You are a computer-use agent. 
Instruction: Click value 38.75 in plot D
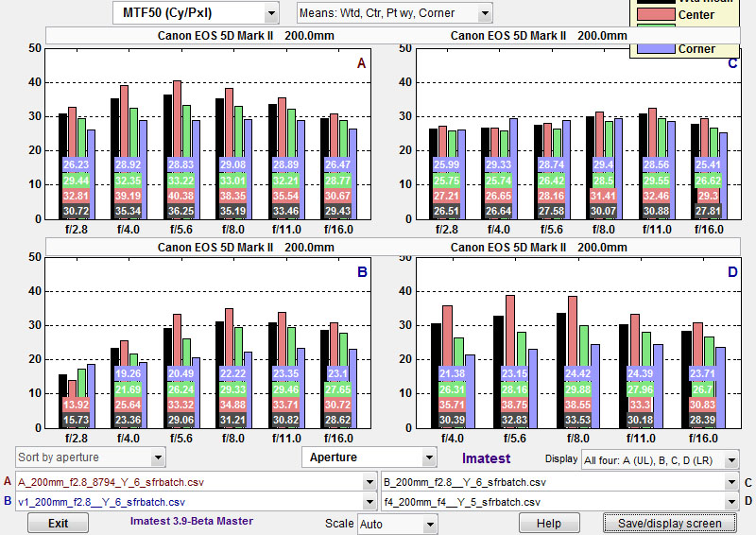[514, 405]
